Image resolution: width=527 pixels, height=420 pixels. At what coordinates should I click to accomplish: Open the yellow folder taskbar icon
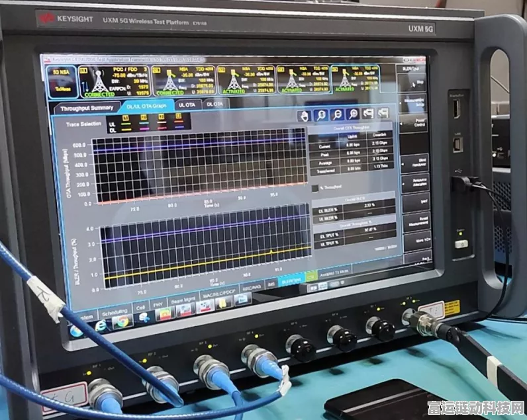224,302
